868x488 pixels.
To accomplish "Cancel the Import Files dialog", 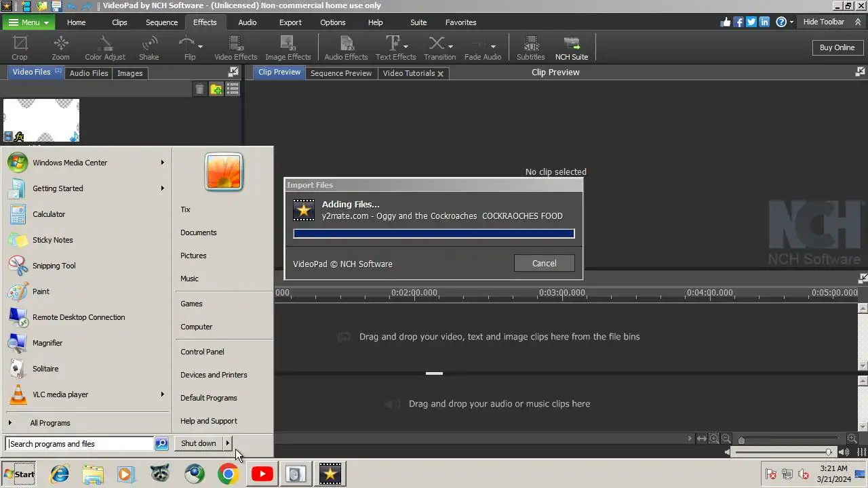I will (544, 263).
